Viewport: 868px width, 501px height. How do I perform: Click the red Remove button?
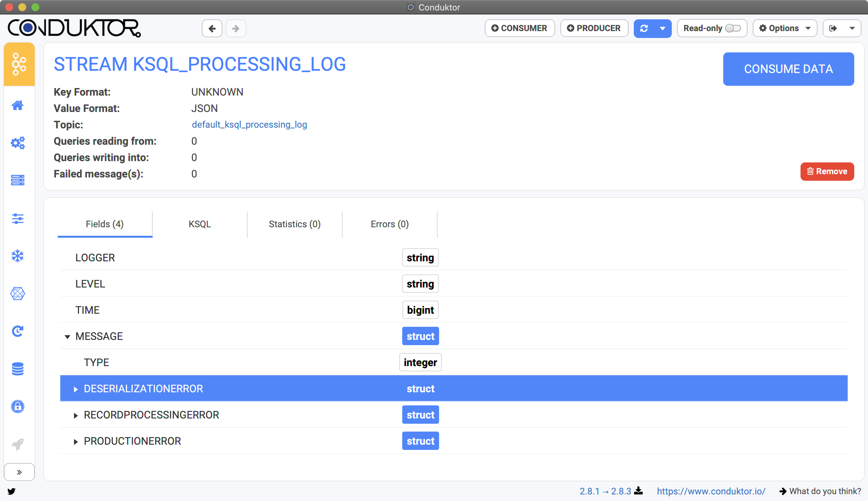[x=827, y=171]
